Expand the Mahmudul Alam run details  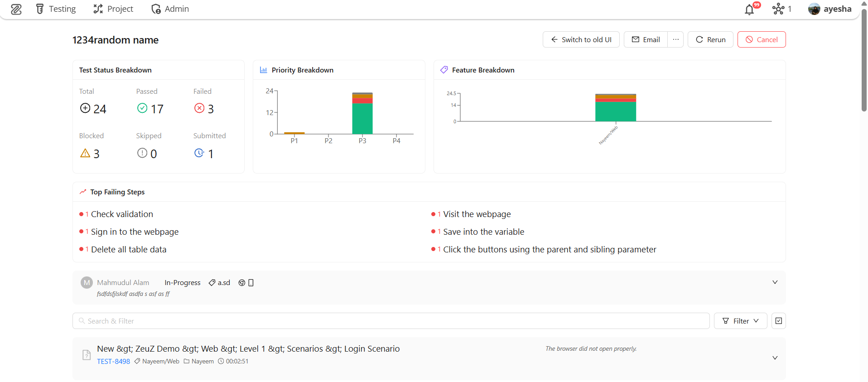click(775, 282)
